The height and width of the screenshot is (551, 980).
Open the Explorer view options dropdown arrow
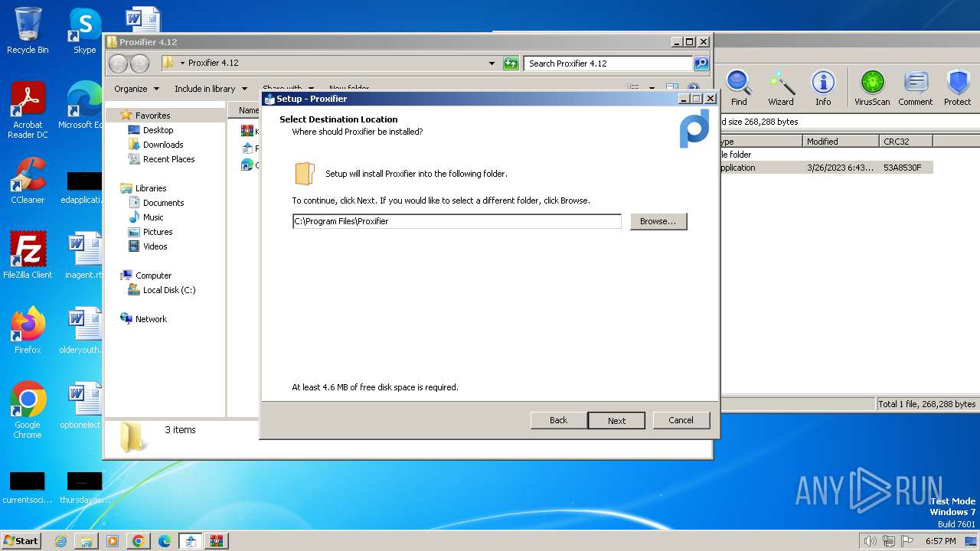[x=652, y=89]
